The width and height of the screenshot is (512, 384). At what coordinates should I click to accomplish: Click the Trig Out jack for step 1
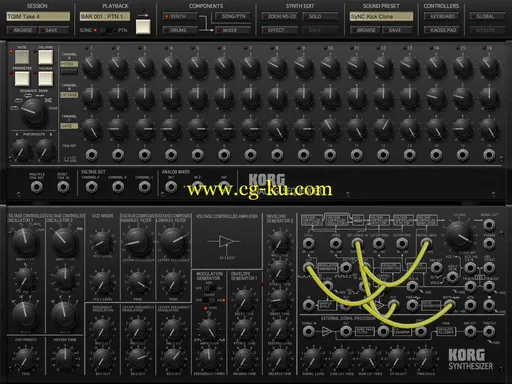[92, 155]
